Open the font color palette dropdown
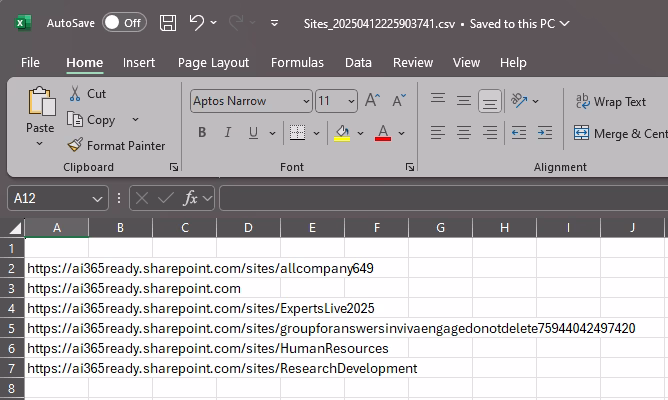This screenshot has width=668, height=400. point(401,133)
